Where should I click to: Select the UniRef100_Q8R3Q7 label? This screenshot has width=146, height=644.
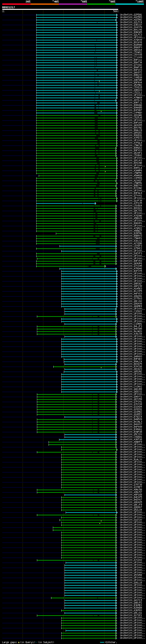(x=131, y=284)
